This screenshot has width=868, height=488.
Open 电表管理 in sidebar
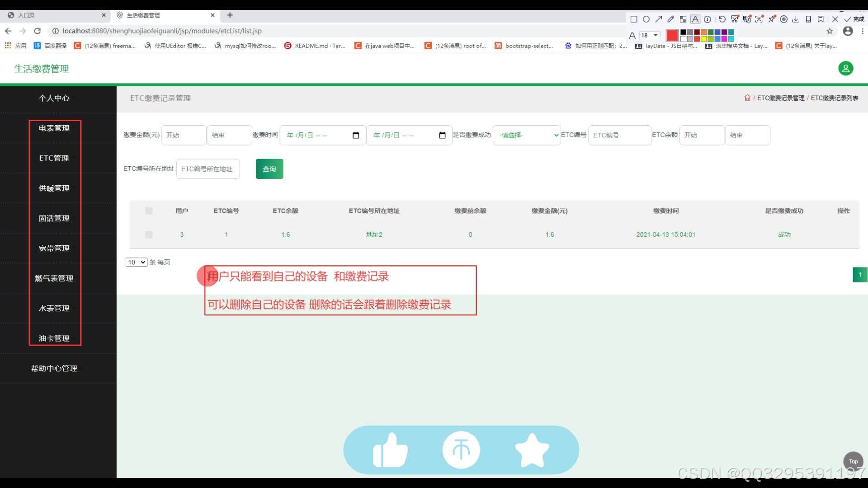point(54,128)
